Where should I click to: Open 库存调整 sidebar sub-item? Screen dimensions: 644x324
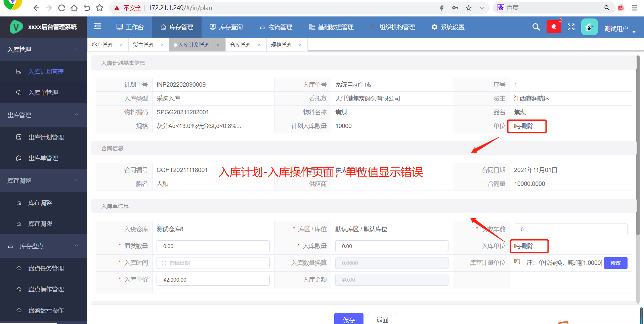point(44,203)
